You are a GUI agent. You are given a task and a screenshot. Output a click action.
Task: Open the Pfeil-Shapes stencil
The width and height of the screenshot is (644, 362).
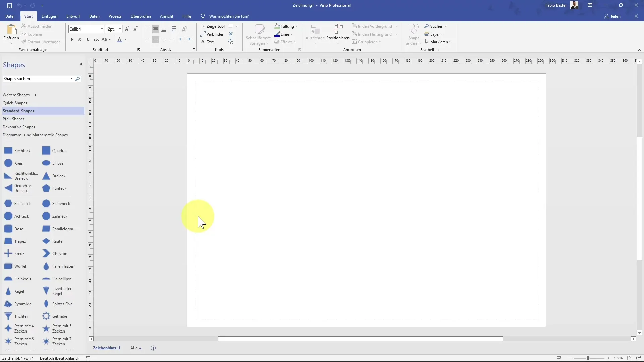[x=14, y=119]
